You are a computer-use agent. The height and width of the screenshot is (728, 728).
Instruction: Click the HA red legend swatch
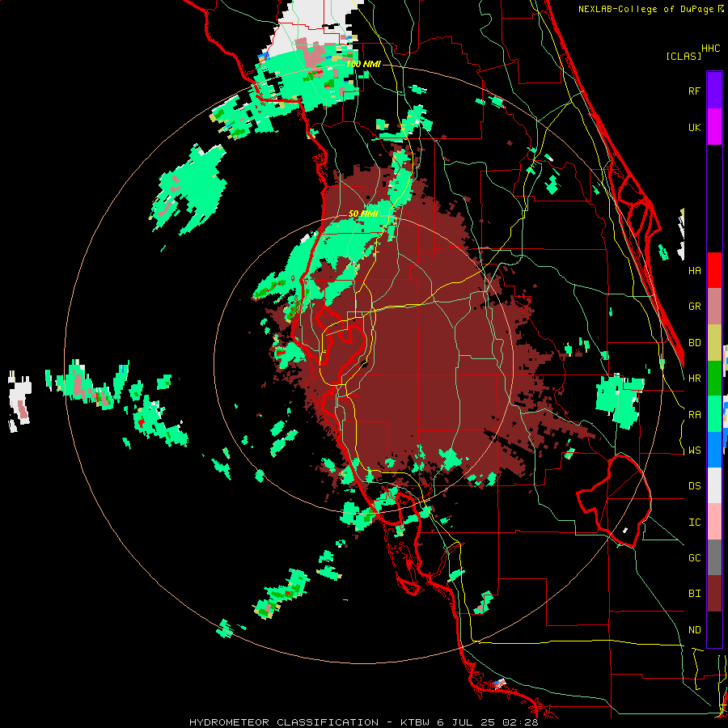tap(714, 270)
